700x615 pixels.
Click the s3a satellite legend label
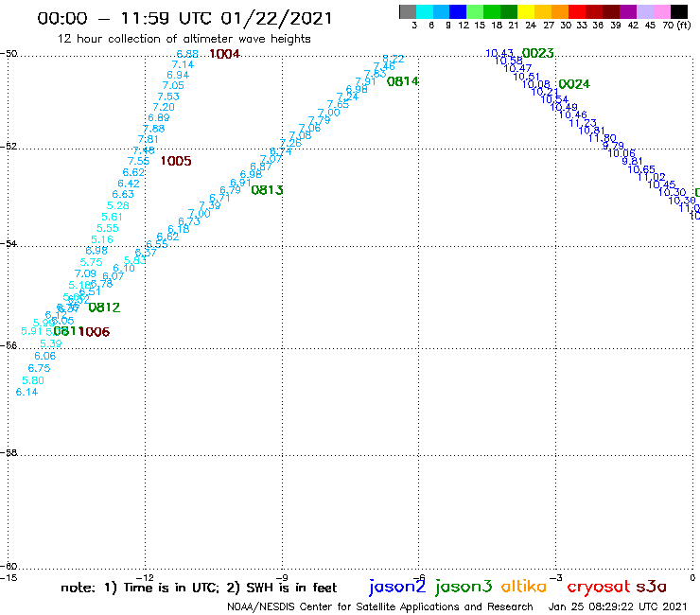point(651,587)
